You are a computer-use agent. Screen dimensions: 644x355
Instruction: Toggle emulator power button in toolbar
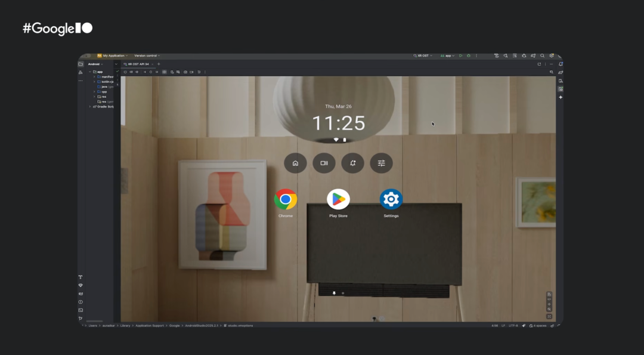(x=125, y=72)
